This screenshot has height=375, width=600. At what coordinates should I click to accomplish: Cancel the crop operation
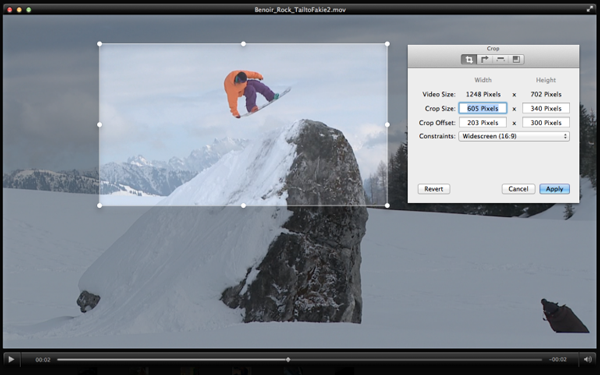pos(518,189)
